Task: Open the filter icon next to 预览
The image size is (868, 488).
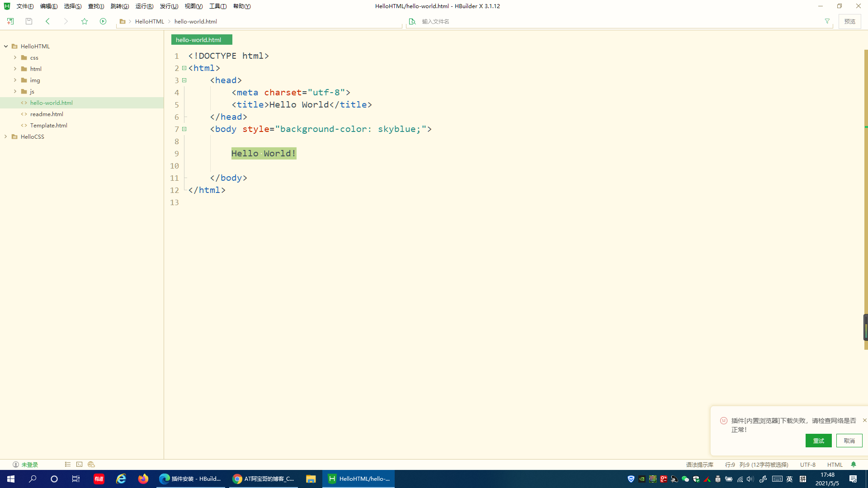Action: coord(827,21)
